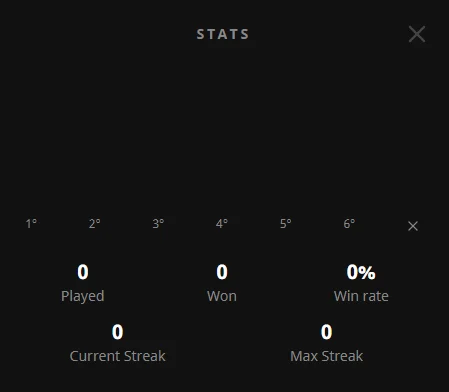449x392 pixels.
Task: Click the Current Streak label
Action: pos(118,356)
